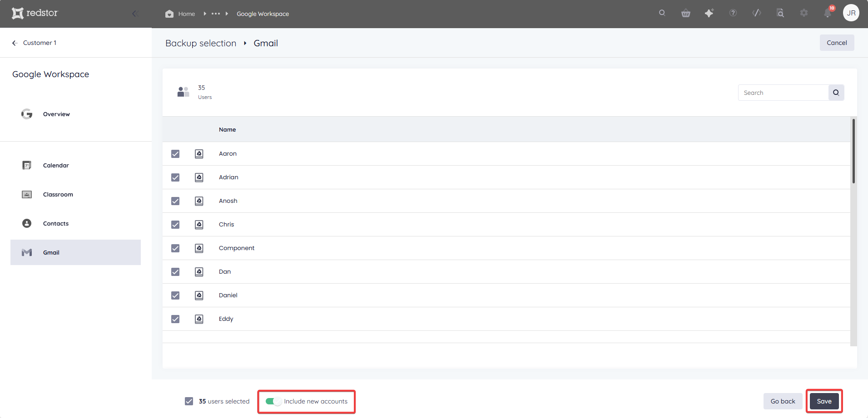Open the search magnifier in top bar
The image size is (868, 418).
point(662,13)
